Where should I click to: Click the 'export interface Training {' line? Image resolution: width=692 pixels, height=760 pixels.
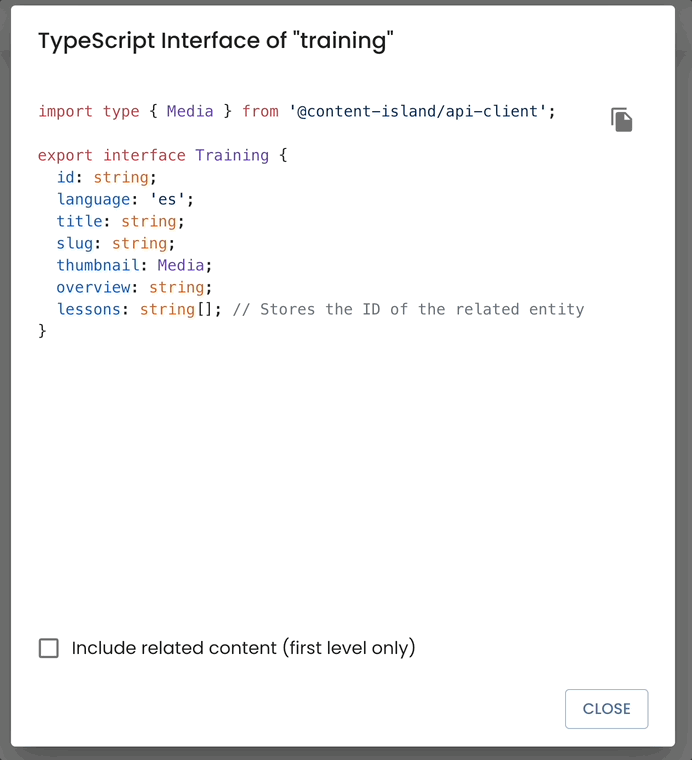pyautogui.click(x=162, y=156)
